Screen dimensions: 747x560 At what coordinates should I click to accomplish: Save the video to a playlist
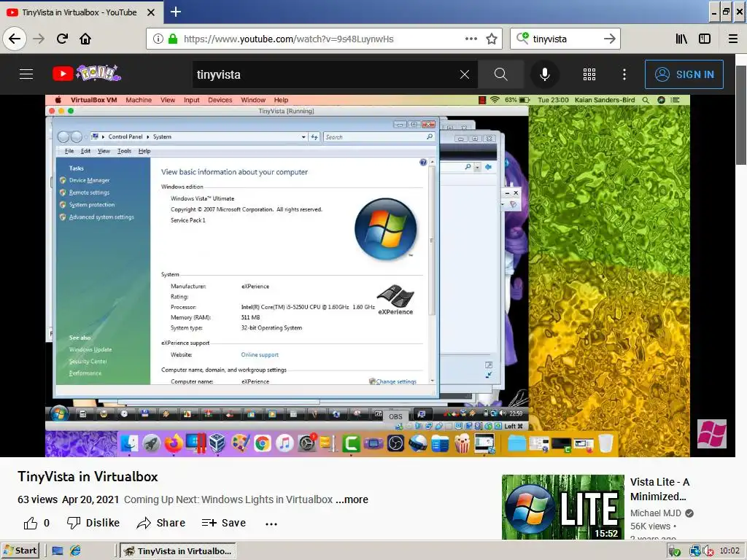pyautogui.click(x=223, y=523)
